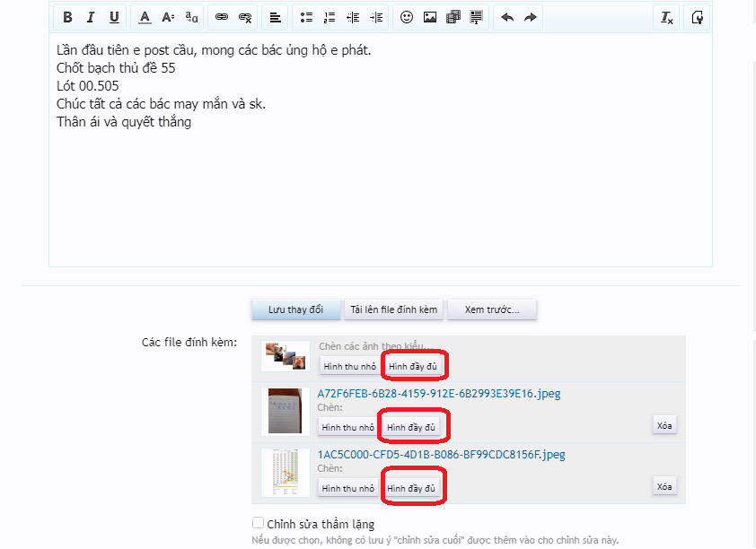Open the font family dropdown
The width and height of the screenshot is (756, 549).
coord(192,18)
